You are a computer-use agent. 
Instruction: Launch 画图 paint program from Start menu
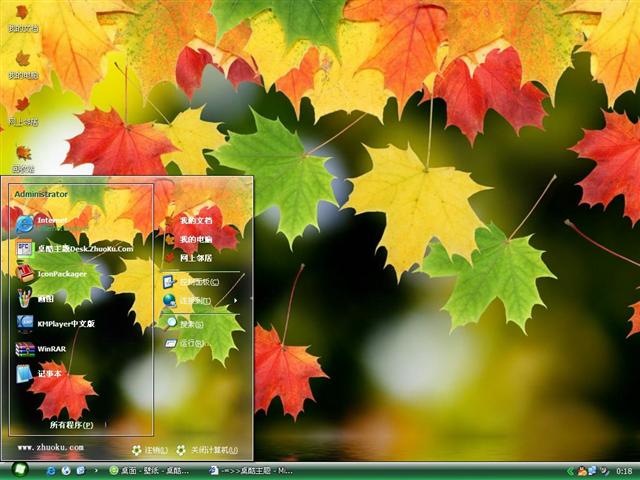[35, 298]
